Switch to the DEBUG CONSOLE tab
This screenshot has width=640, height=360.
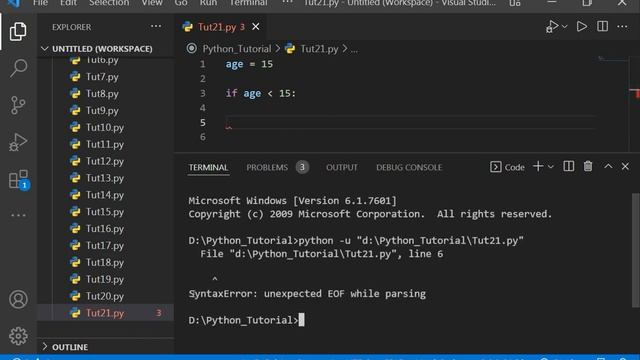[x=409, y=167]
